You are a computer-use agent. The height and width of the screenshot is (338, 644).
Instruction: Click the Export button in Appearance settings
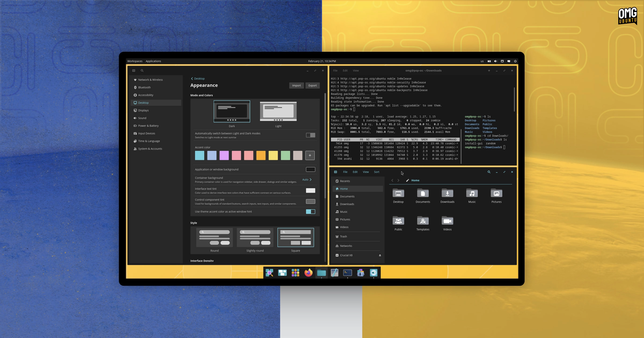tap(313, 85)
